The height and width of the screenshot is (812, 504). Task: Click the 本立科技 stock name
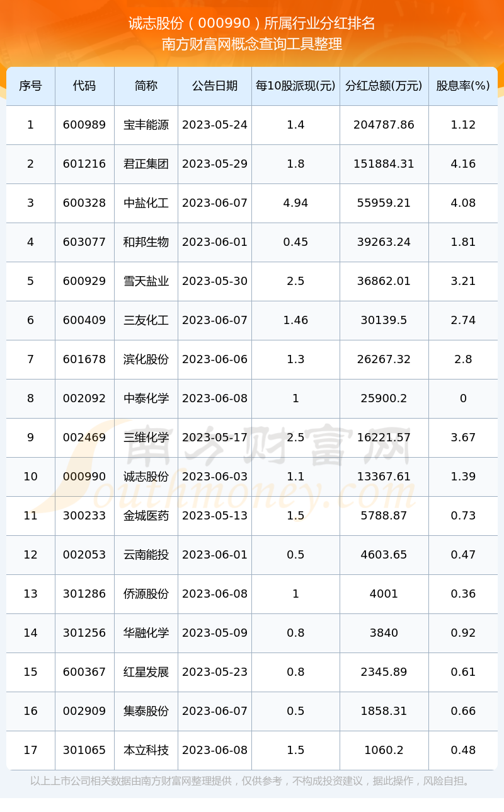146,750
